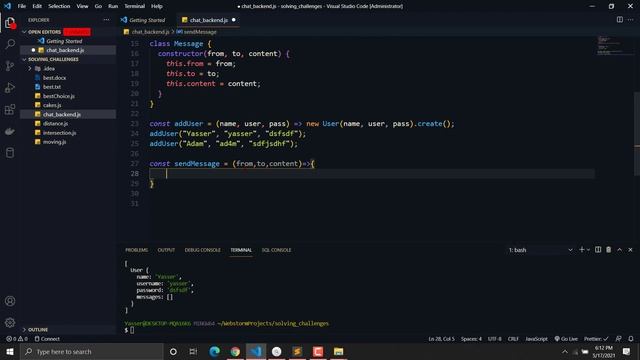Image resolution: width=640 pixels, height=360 pixels.
Task: Open the terminal selector dropdown '1: bash'
Action: (540, 250)
